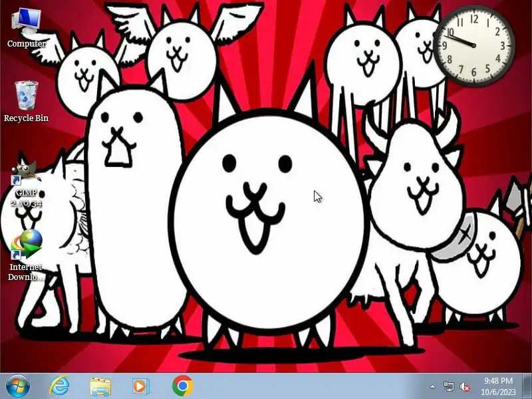The width and height of the screenshot is (532, 399).
Task: Select the GIMP 2.10.34 shortcut
Action: [x=26, y=185]
